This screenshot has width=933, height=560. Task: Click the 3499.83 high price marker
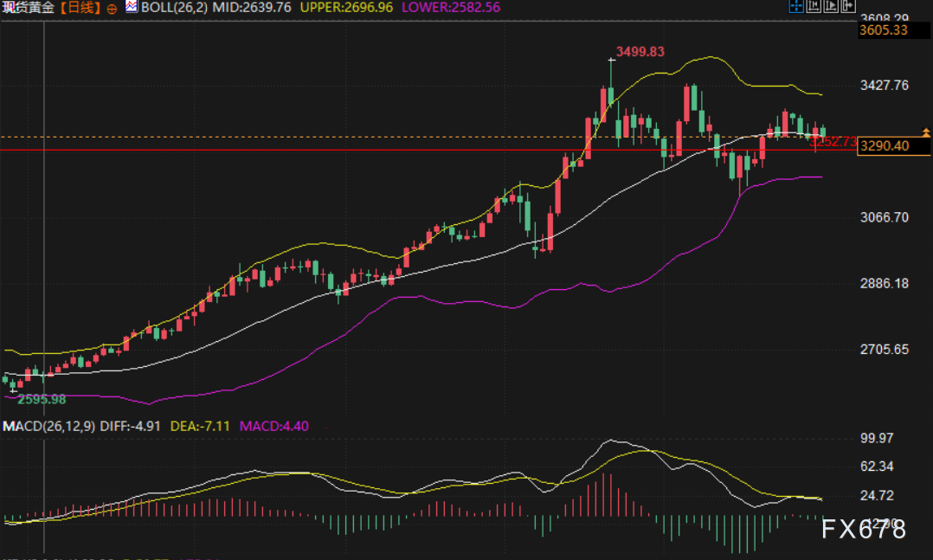click(x=640, y=52)
